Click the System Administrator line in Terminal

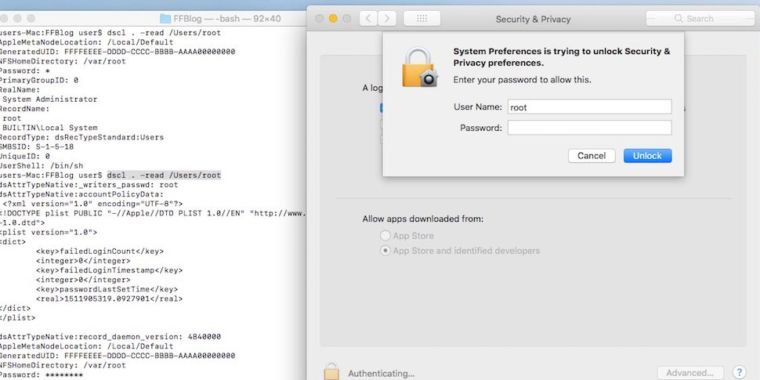point(50,99)
